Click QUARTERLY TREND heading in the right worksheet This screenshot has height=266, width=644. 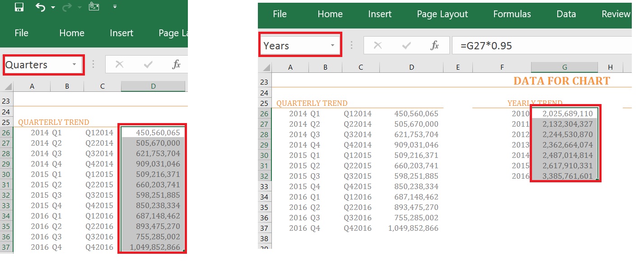[312, 103]
